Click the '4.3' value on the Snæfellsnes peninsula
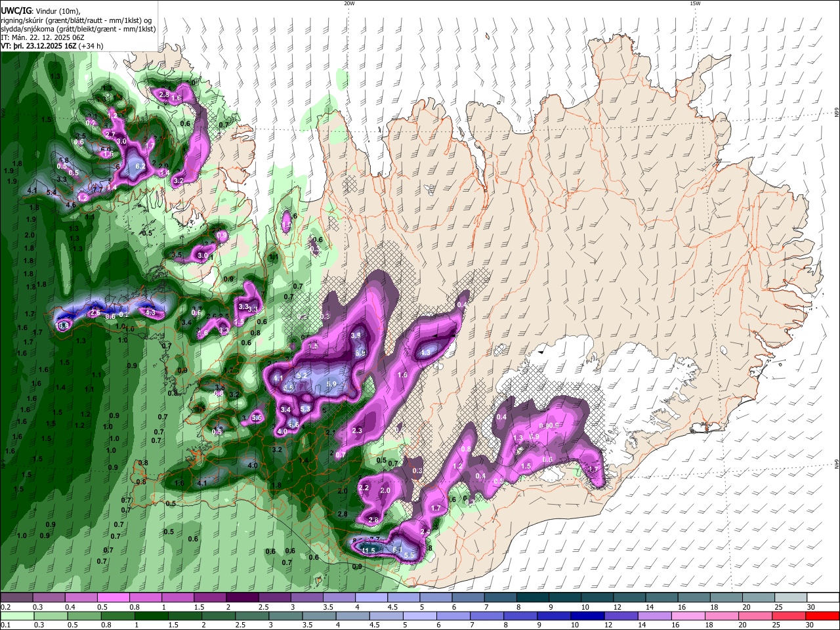Image resolution: width=840 pixels, height=630 pixels. click(x=150, y=313)
